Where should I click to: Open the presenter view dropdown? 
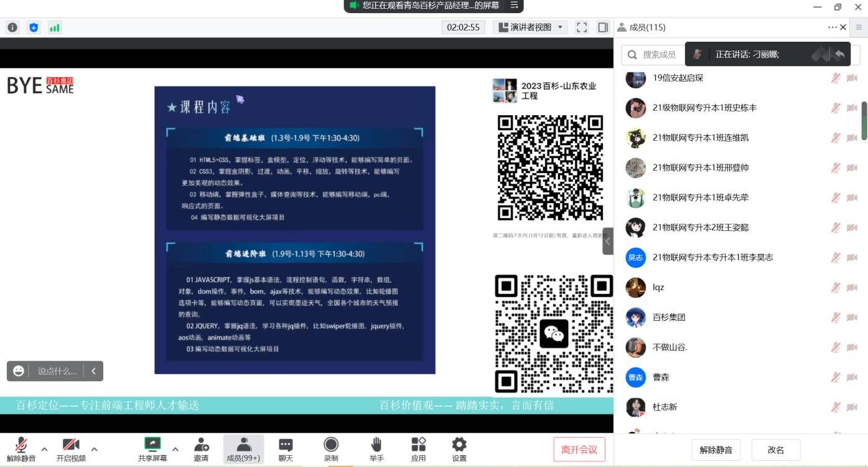[531, 27]
